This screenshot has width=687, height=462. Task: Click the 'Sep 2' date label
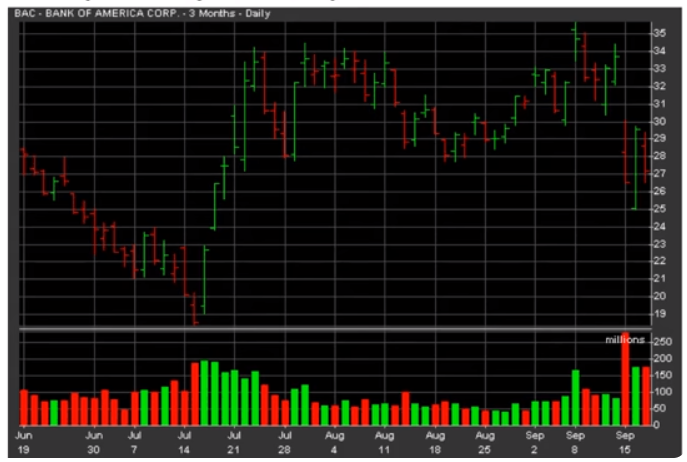535,442
